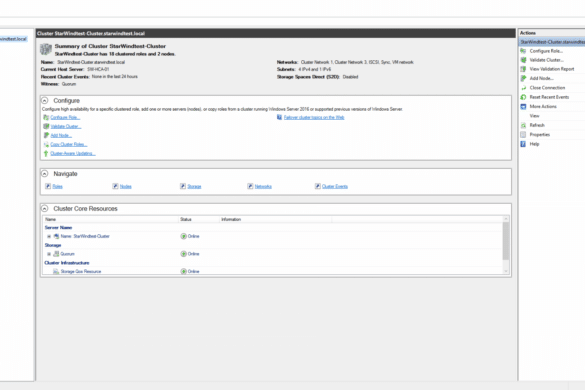585x390 pixels.
Task: Click the 'Server Name' group heading
Action: [58, 227]
